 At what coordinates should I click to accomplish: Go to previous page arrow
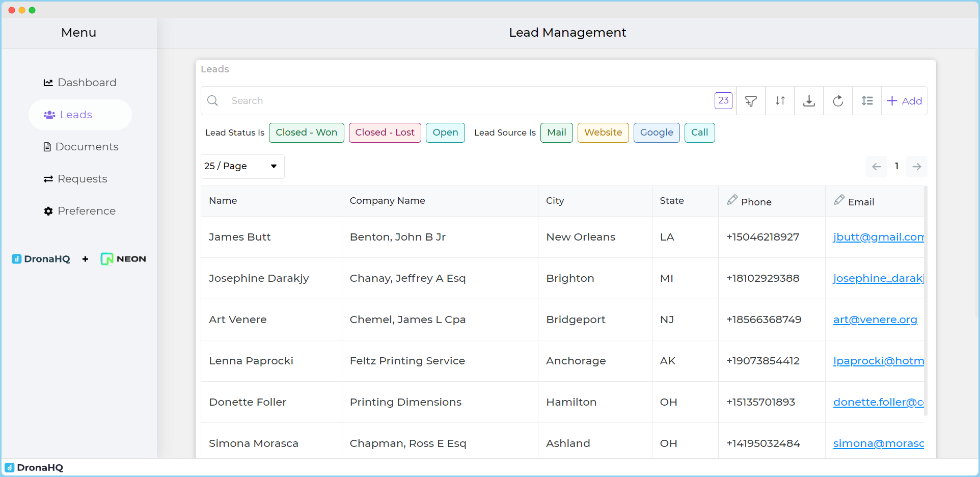tap(876, 167)
